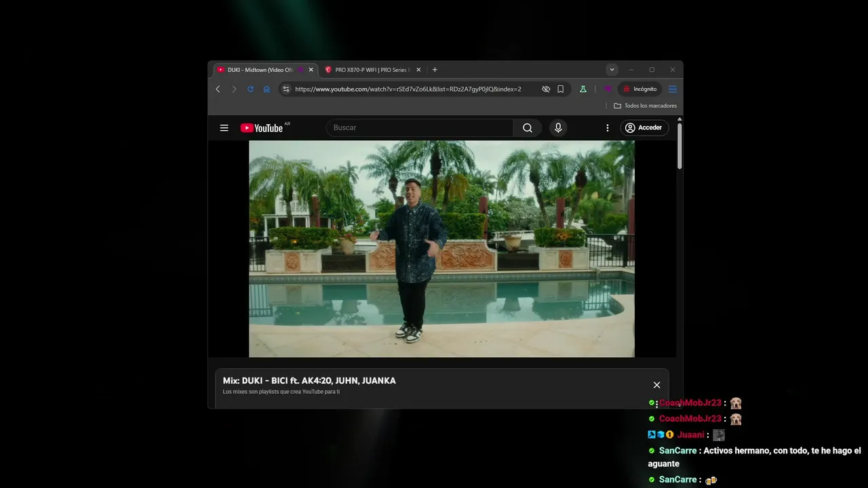Screen dimensions: 868x488
Task: Close the PRO X870-P WIFI tab
Action: [x=418, y=70]
